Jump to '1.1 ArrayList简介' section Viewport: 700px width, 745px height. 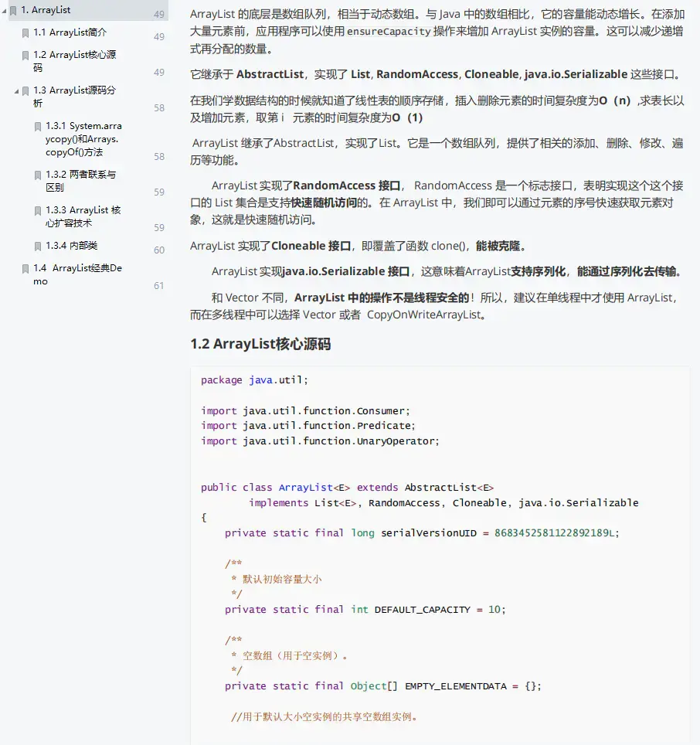click(x=70, y=32)
